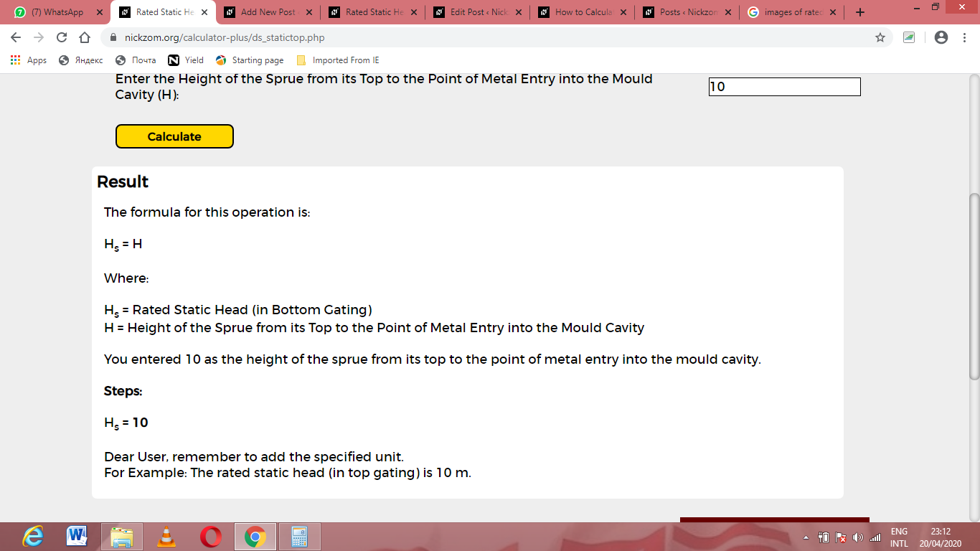The width and height of the screenshot is (980, 551).
Task: Open Chrome three-dot menu
Action: [965, 37]
